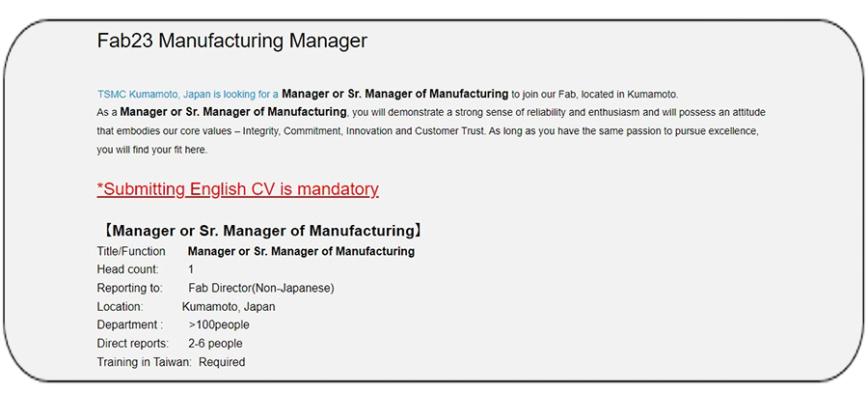Click the Direct reports label
868x393 pixels.
point(132,344)
